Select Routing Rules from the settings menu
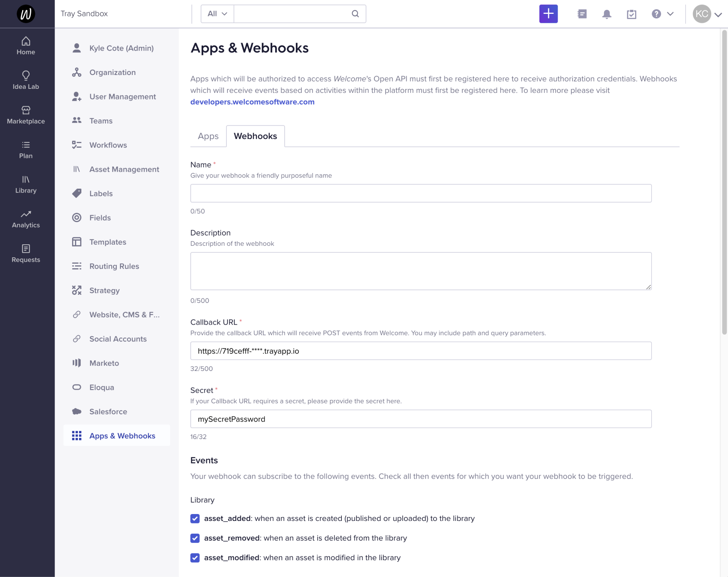This screenshot has height=577, width=728. click(114, 266)
